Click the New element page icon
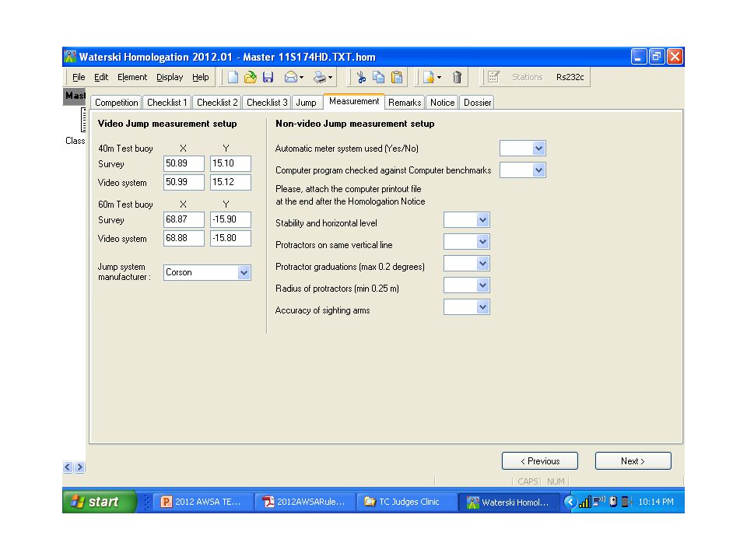747x560 pixels. click(428, 77)
